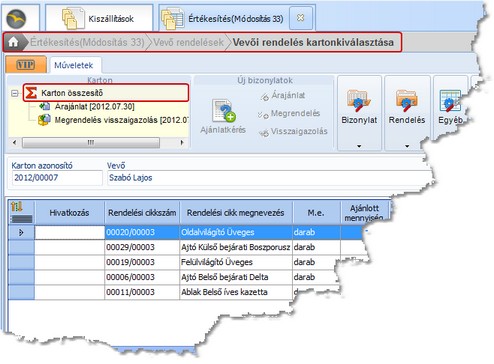Viewport: 494px width, 364px height.
Task: Click the Ajánlott mennyiség column header
Action: [x=364, y=213]
